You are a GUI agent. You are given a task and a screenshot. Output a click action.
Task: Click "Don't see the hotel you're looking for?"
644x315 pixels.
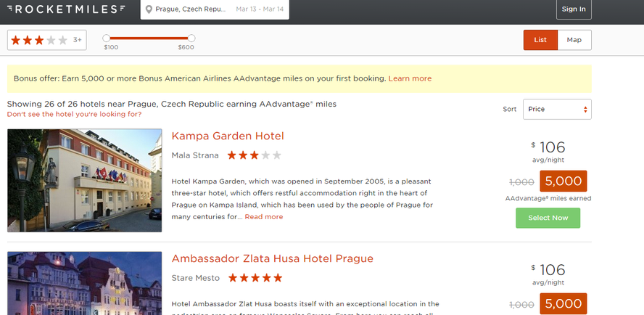coord(75,114)
